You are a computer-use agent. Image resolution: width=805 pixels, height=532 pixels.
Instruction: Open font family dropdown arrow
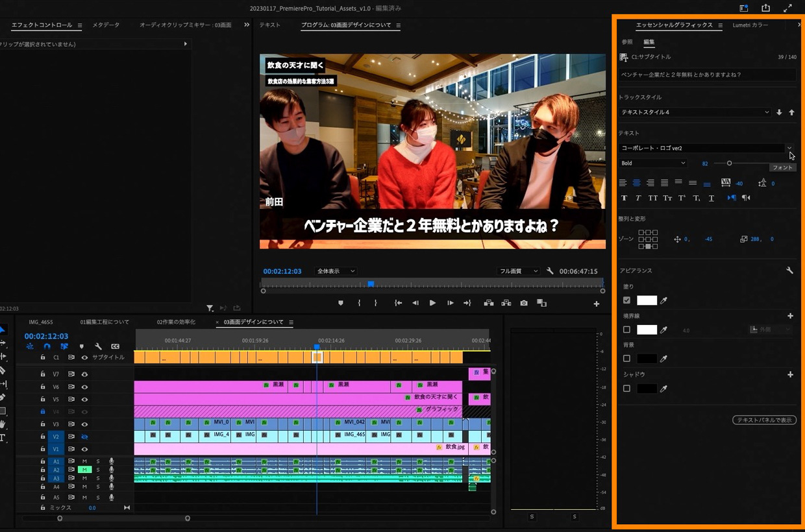[789, 148]
